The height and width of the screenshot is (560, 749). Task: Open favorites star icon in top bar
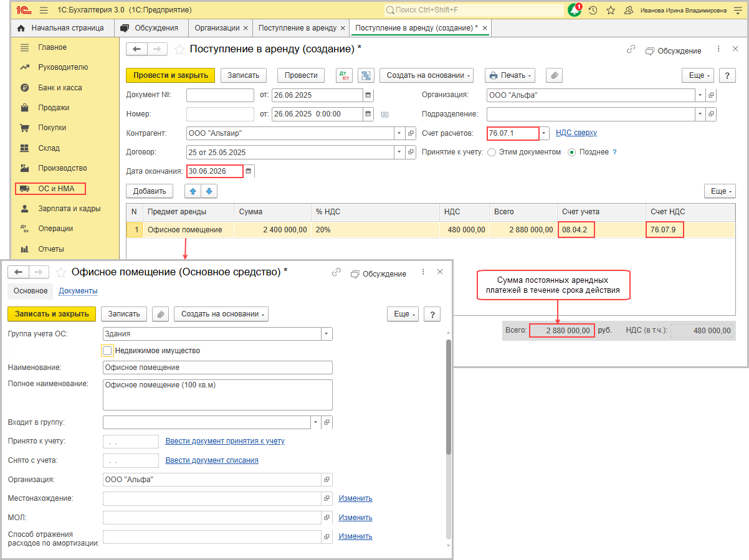coord(611,10)
